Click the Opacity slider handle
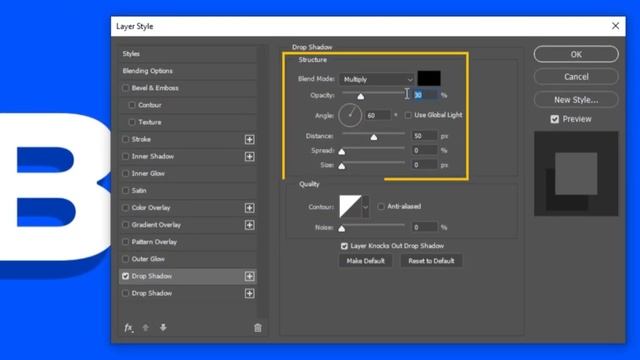The image size is (640, 360). (x=361, y=97)
